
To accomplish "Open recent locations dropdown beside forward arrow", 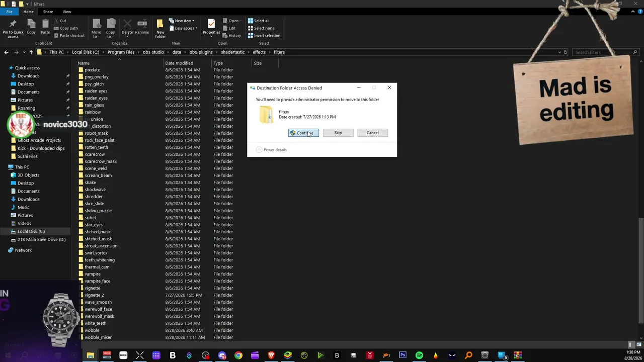I will (x=24, y=52).
